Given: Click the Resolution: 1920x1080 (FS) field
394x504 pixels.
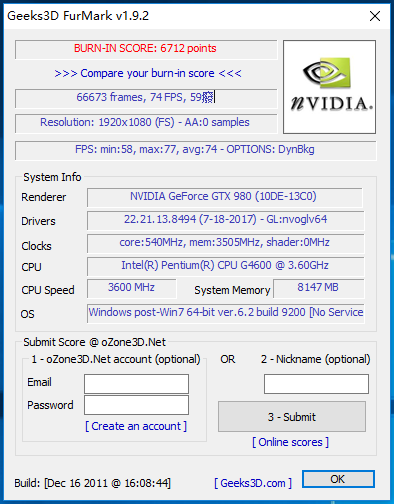Looking at the screenshot, I should pyautogui.click(x=146, y=123).
